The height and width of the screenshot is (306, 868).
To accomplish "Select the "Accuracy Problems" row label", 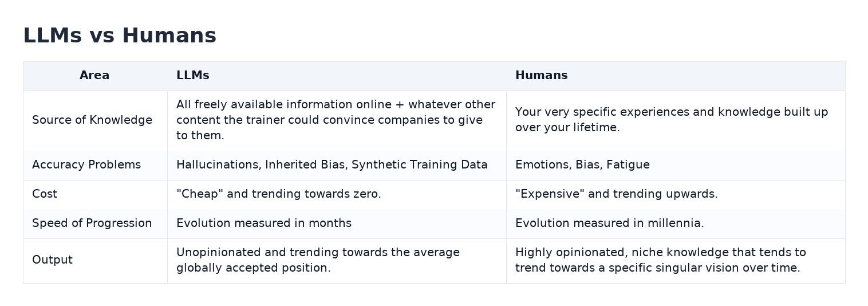I will 86,165.
